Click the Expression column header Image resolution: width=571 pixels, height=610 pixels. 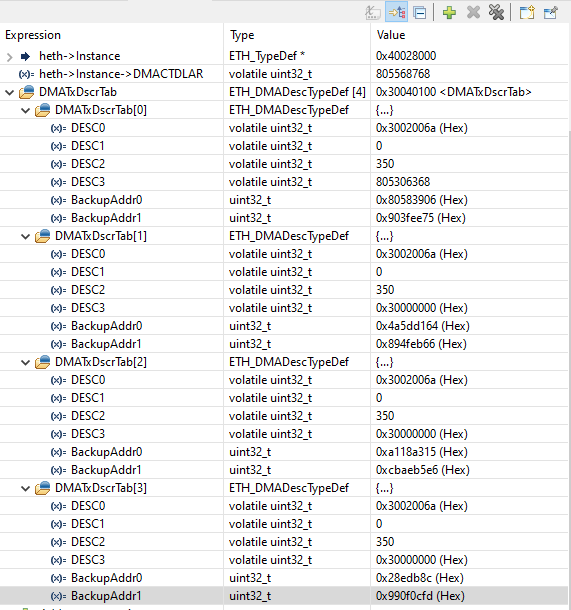(x=111, y=35)
